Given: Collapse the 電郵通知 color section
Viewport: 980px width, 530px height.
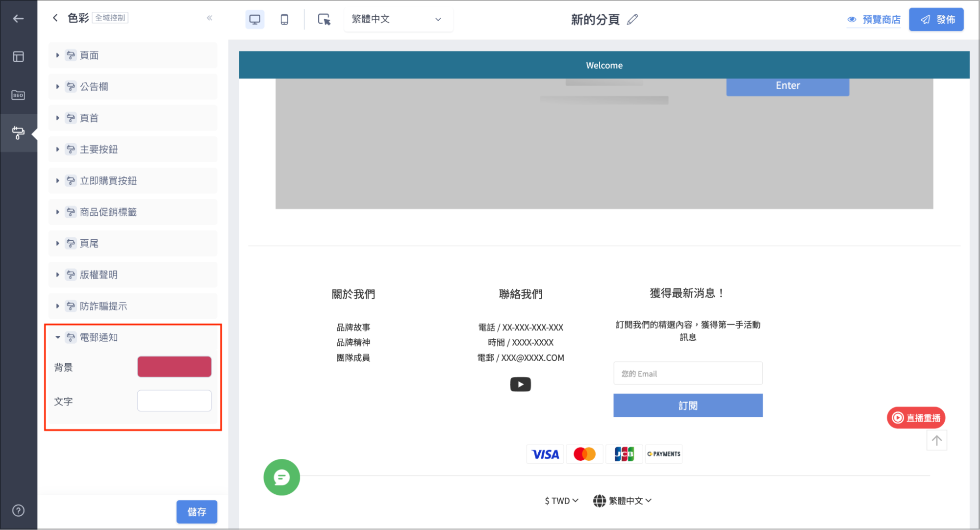Looking at the screenshot, I should [x=132, y=337].
